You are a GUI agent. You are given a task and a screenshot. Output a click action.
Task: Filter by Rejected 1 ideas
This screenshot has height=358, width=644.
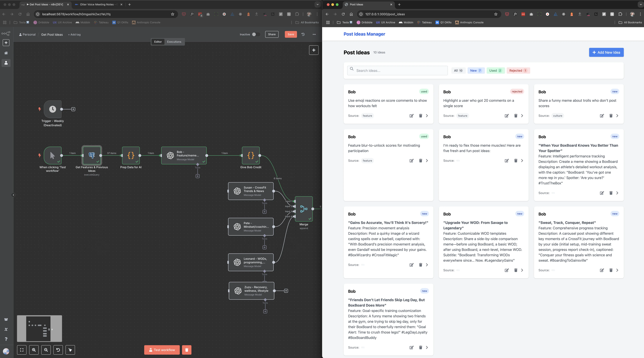[x=518, y=71]
